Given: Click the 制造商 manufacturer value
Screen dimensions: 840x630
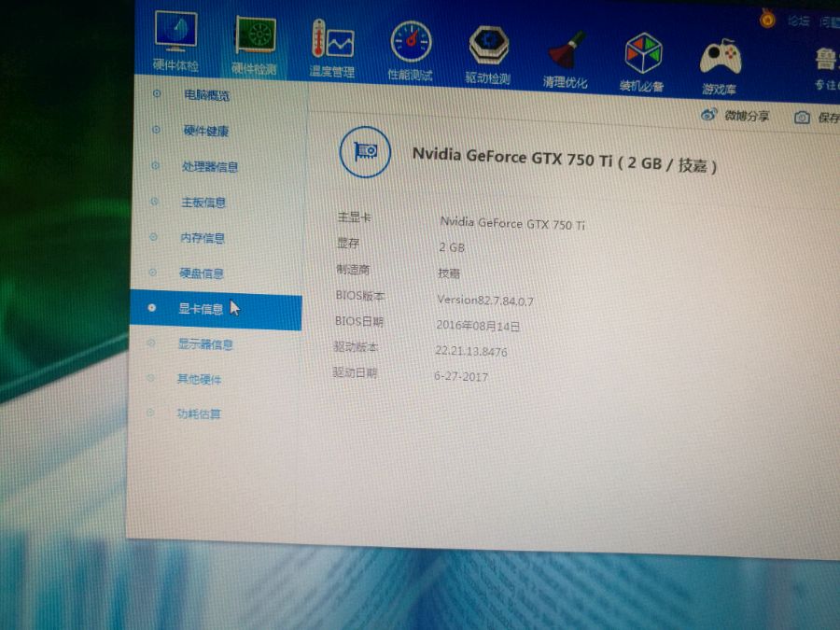Looking at the screenshot, I should 449,273.
